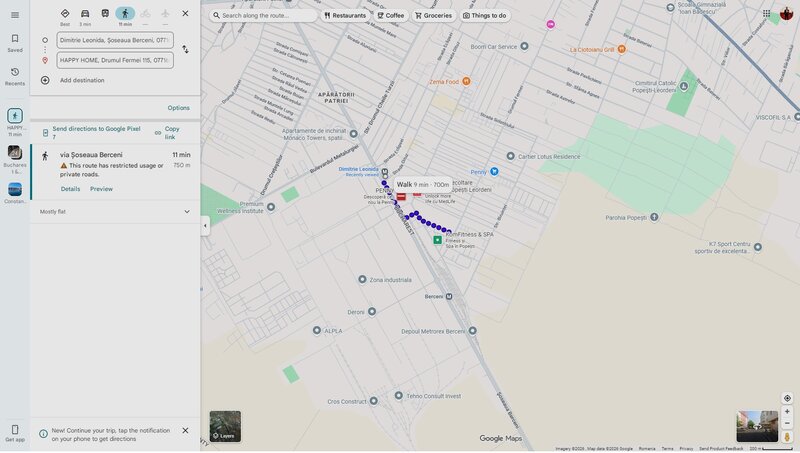Click the Deroni marker
The height and width of the screenshot is (453, 800).
[x=372, y=312]
